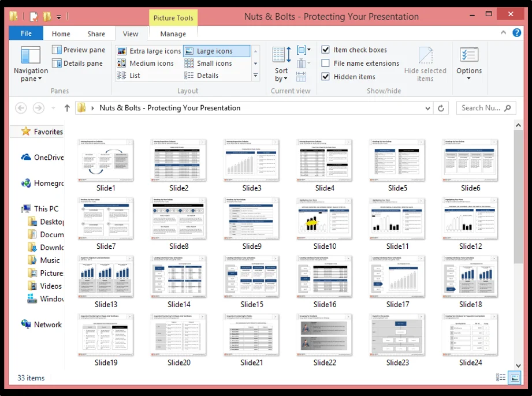Open the Sort by dropdown

281,65
